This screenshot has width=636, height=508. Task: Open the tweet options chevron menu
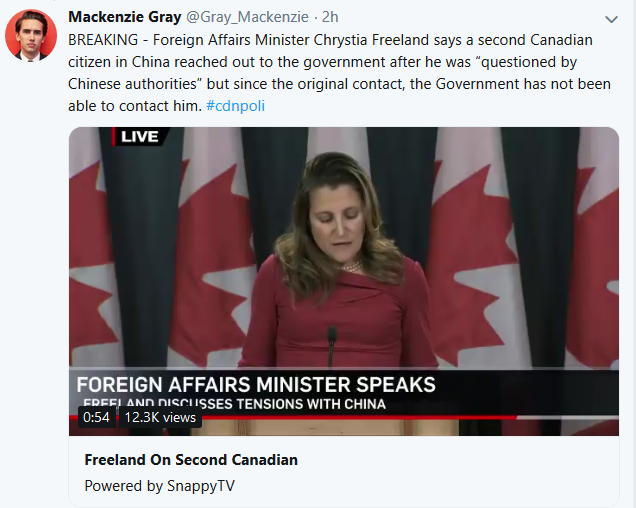click(611, 19)
